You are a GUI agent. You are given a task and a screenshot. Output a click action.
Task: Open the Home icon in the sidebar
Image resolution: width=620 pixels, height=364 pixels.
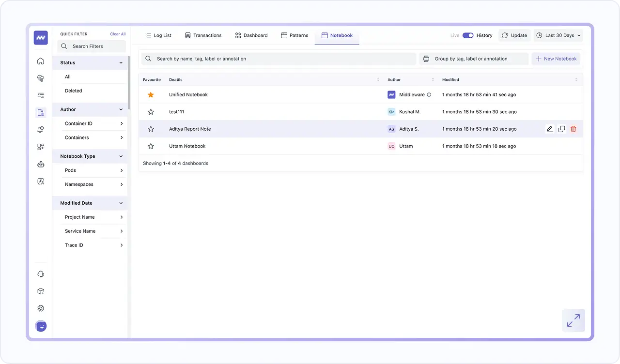tap(41, 61)
